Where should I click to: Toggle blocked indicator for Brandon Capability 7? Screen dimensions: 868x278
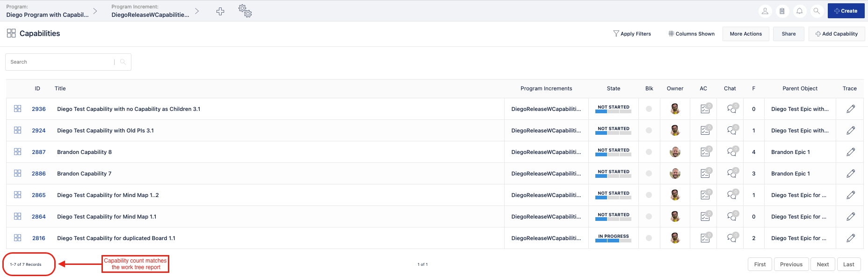tap(649, 174)
